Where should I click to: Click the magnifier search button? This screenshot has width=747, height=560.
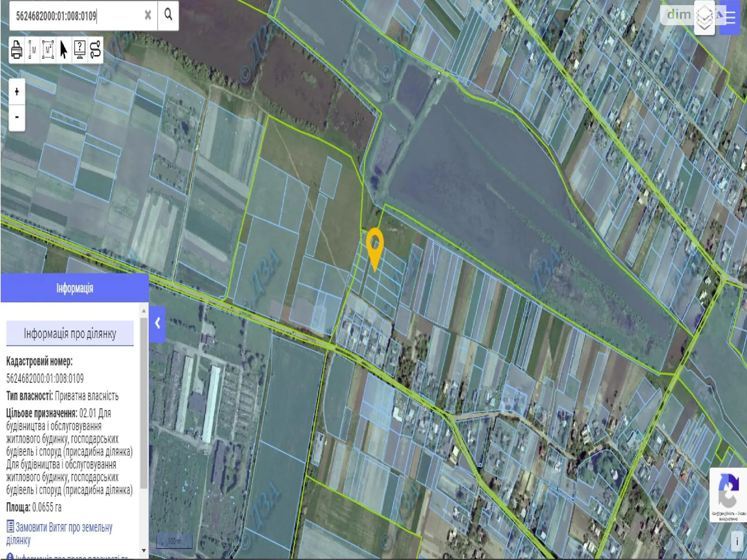[168, 15]
